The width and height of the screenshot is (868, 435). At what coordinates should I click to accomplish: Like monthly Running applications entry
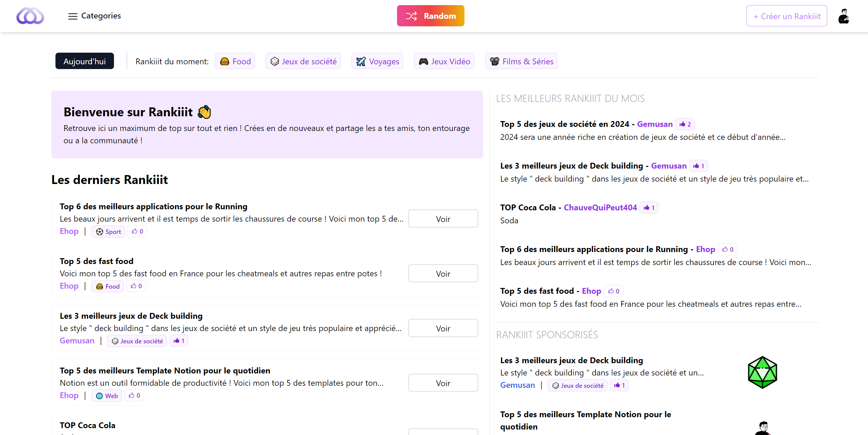728,249
